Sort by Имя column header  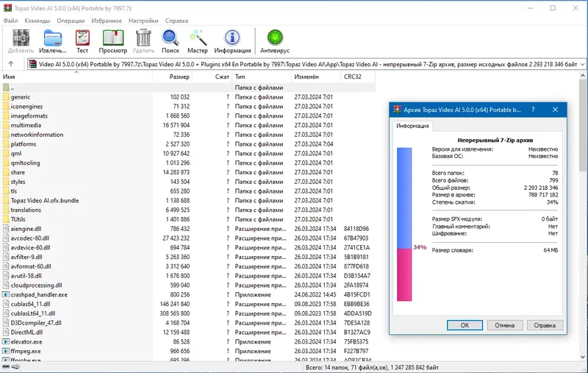(x=76, y=77)
